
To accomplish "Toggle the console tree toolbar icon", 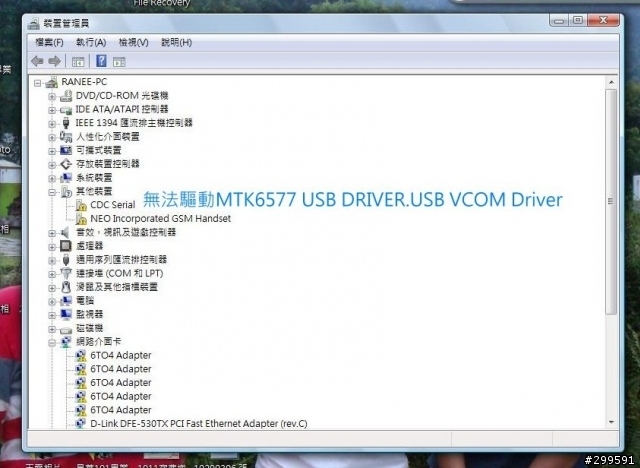I will (78, 62).
